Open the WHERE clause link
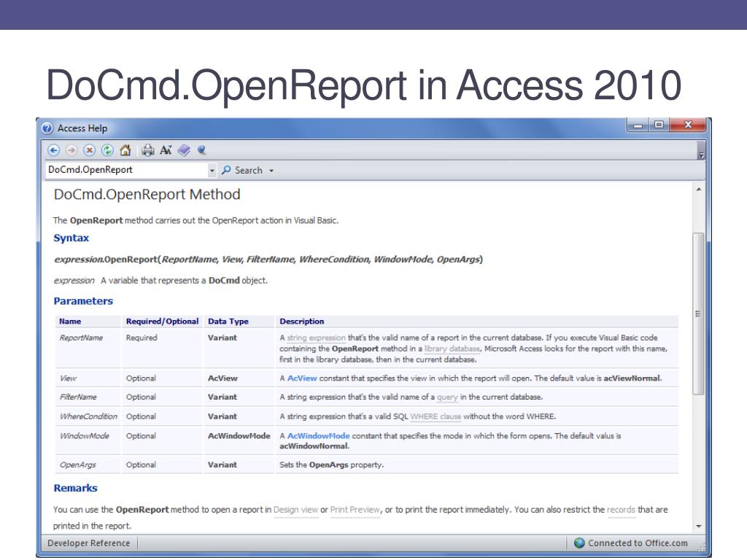Image resolution: width=747 pixels, height=560 pixels. click(436, 416)
